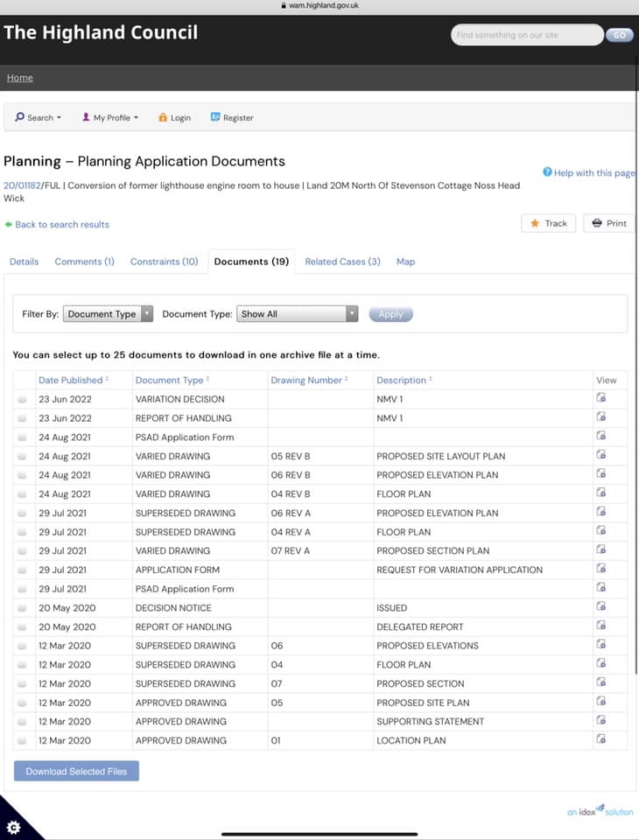Open the Filter By dropdown
The image size is (639, 840).
[x=108, y=314]
